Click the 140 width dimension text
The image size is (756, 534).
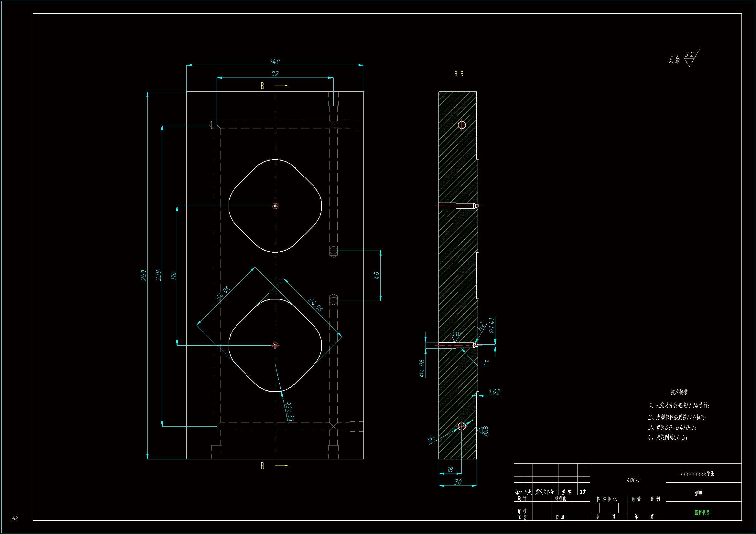275,61
